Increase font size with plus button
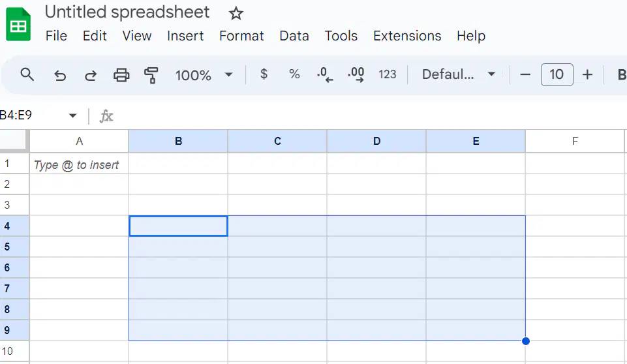The image size is (627, 364). pyautogui.click(x=587, y=74)
